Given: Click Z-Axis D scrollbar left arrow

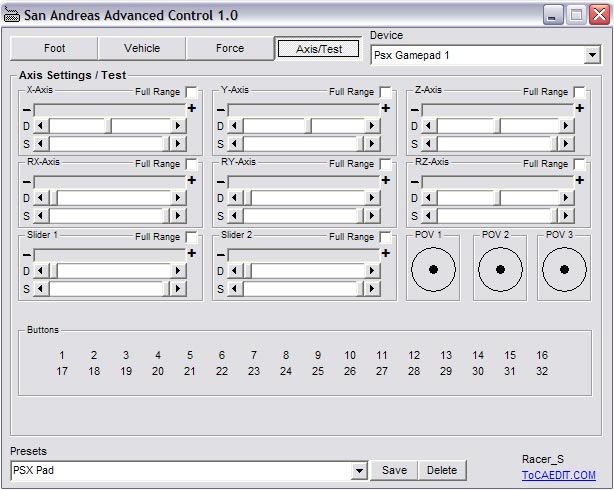Looking at the screenshot, I should point(429,126).
